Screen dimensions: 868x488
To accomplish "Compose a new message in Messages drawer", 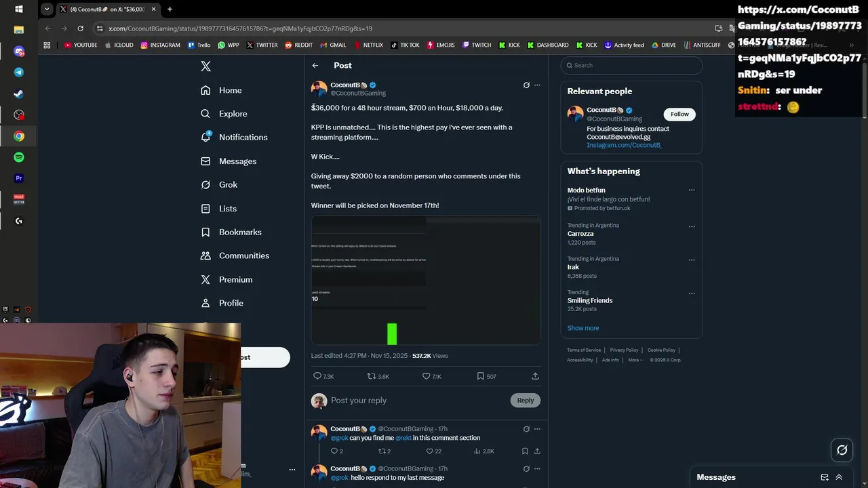I will (x=825, y=477).
